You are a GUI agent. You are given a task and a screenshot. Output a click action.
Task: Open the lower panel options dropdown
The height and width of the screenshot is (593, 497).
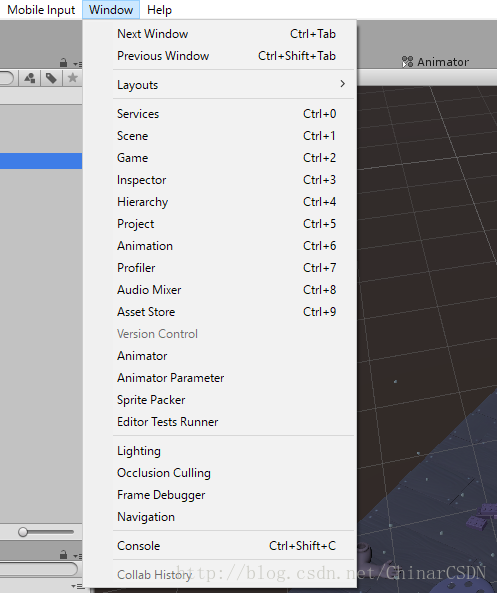tap(77, 556)
